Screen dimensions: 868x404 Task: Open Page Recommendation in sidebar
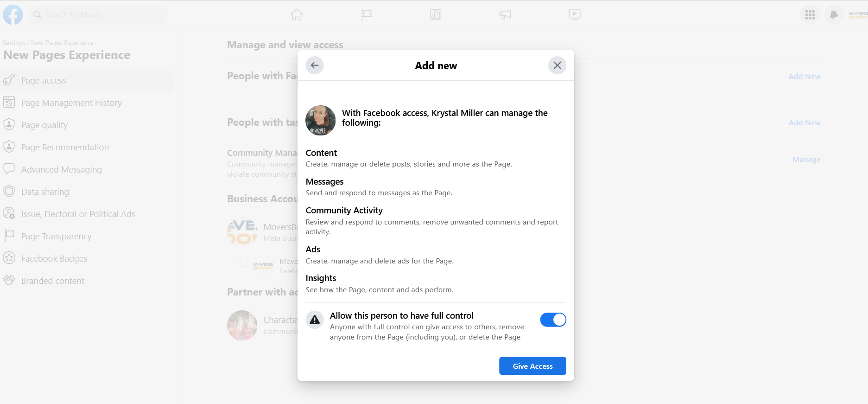point(87,147)
